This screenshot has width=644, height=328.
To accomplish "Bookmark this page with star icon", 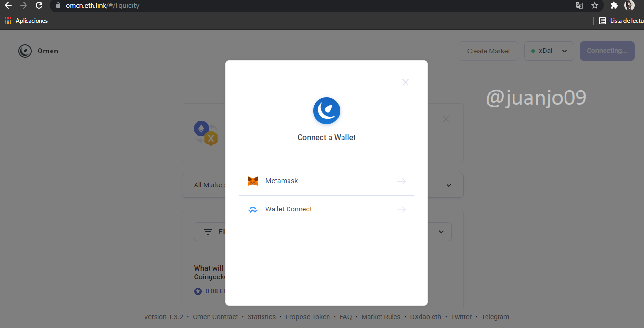I will click(595, 6).
